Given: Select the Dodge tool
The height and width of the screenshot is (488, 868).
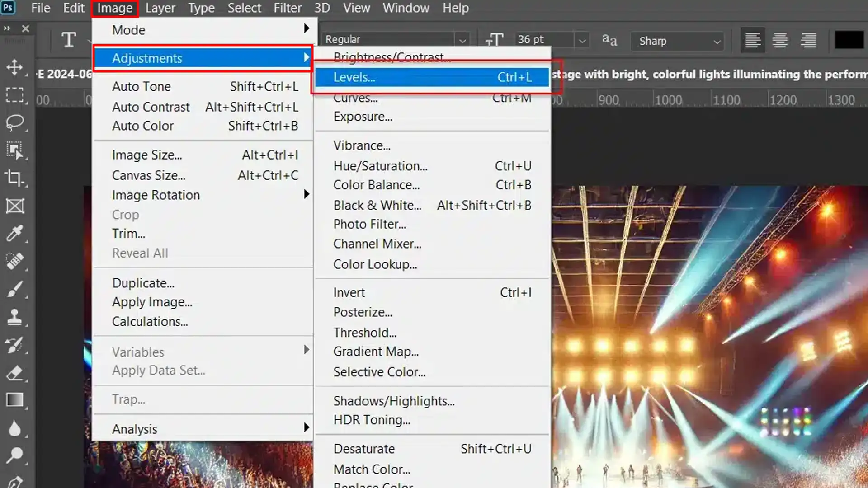Looking at the screenshot, I should (x=15, y=455).
